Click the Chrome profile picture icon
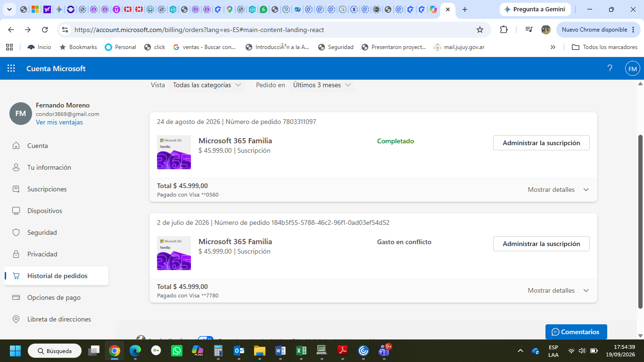This screenshot has height=362, width=644. click(x=546, y=30)
